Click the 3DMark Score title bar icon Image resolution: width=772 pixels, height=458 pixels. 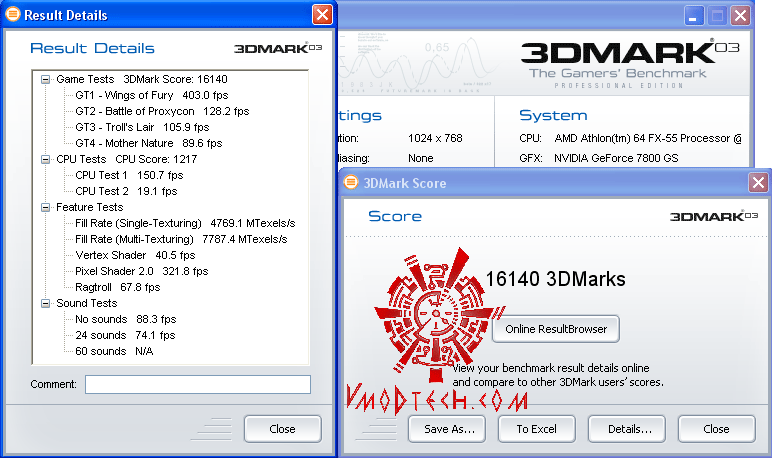tap(351, 182)
